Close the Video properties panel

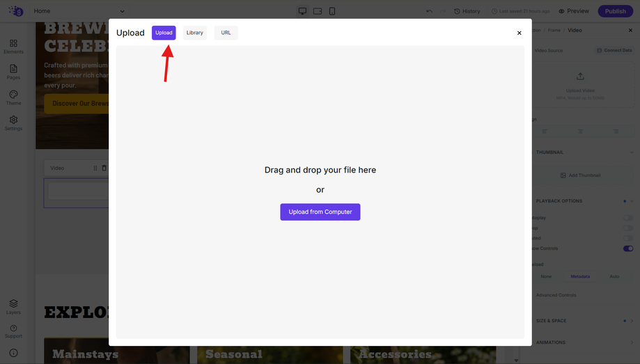pyautogui.click(x=631, y=30)
